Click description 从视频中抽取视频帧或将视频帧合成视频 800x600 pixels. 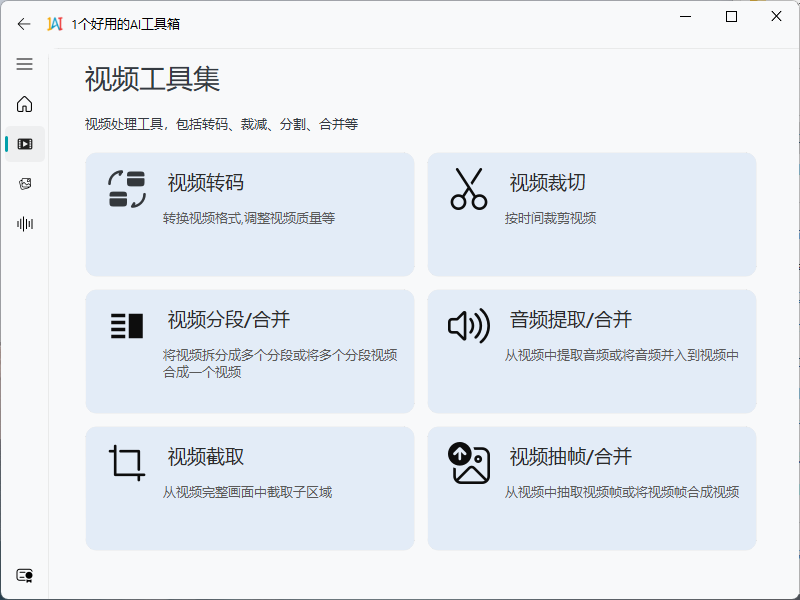click(622, 492)
